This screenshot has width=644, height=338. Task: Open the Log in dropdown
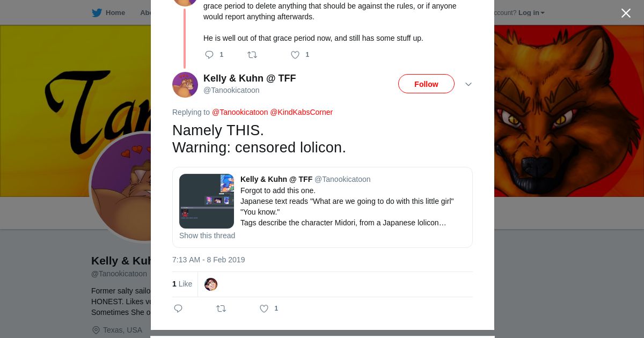[x=531, y=13]
